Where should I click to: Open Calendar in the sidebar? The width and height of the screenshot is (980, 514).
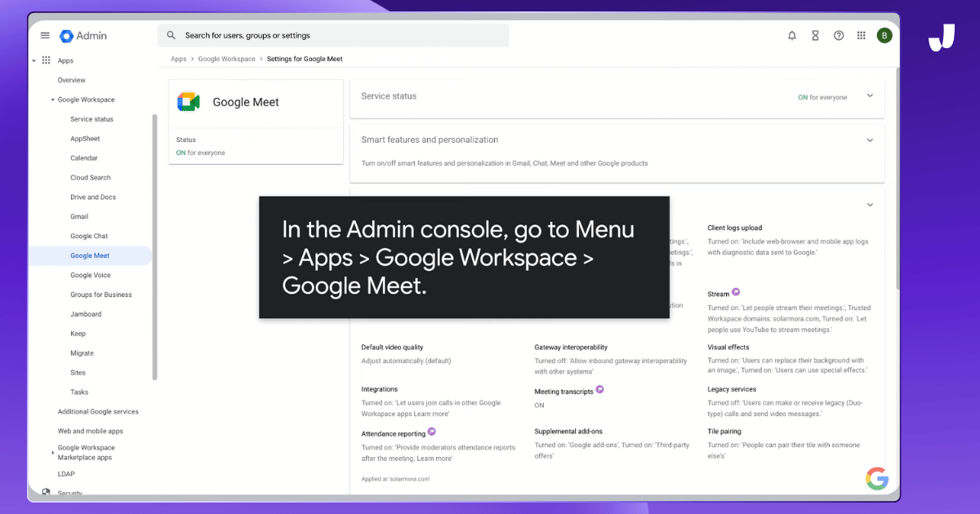pos(84,158)
